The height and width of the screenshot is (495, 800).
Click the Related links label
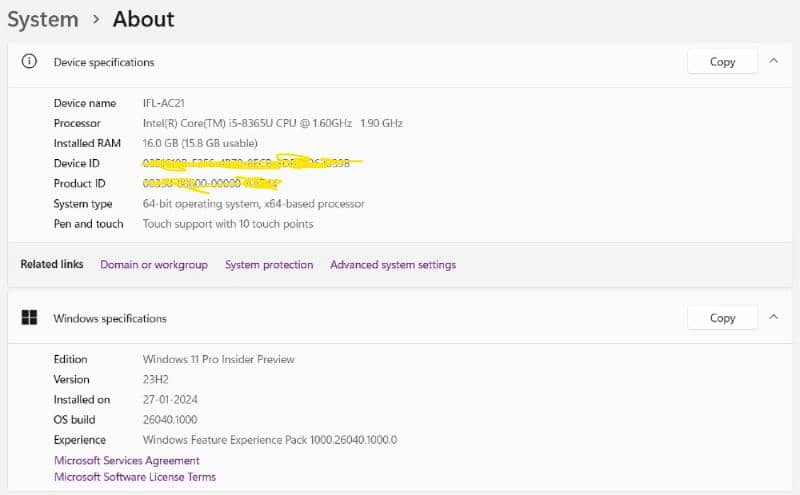click(x=52, y=264)
